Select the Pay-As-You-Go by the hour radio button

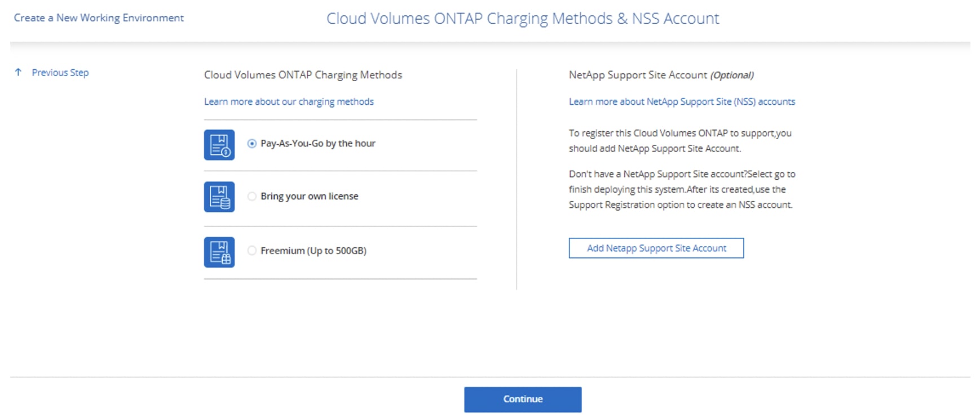252,144
